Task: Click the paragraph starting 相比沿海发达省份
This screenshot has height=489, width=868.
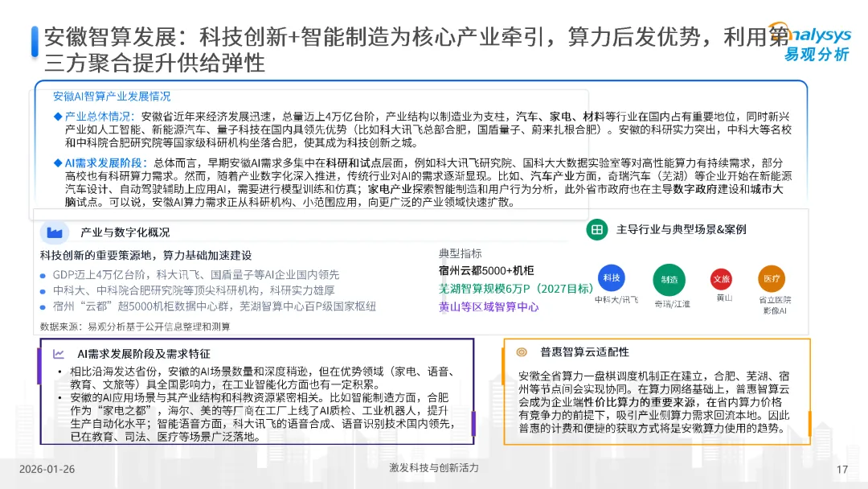Action: pyautogui.click(x=262, y=378)
